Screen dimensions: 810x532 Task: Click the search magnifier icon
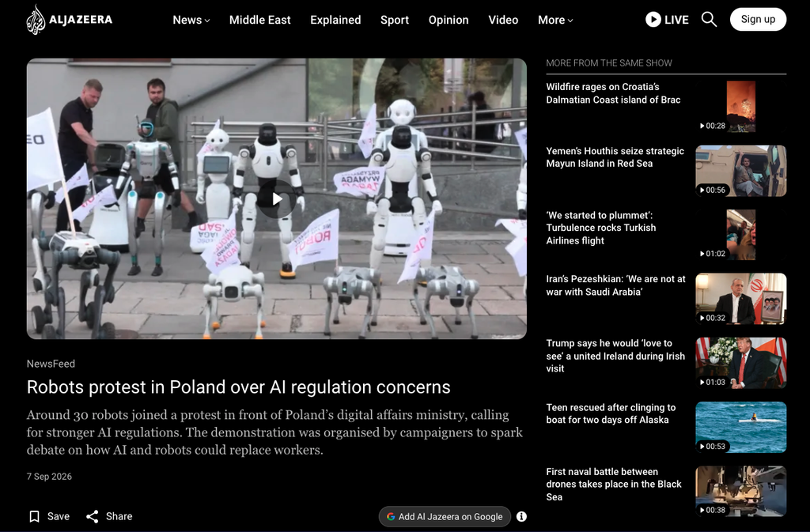[x=709, y=20]
